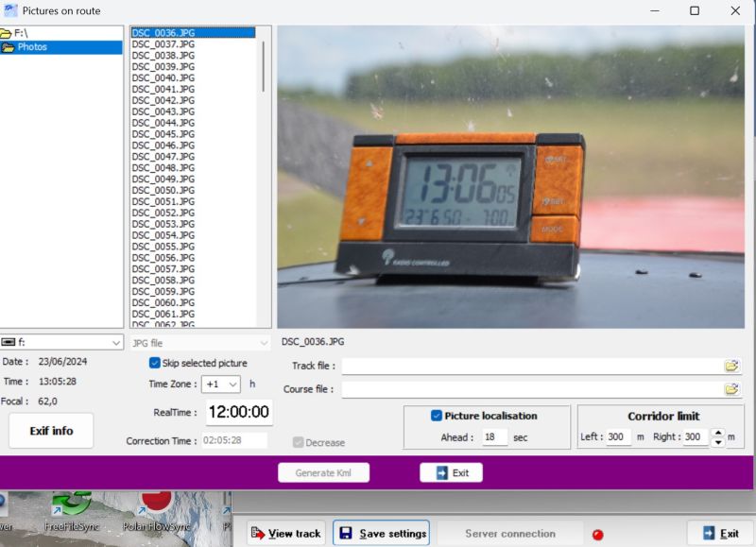
Task: Open the Time Zone dropdown
Action: coord(221,385)
